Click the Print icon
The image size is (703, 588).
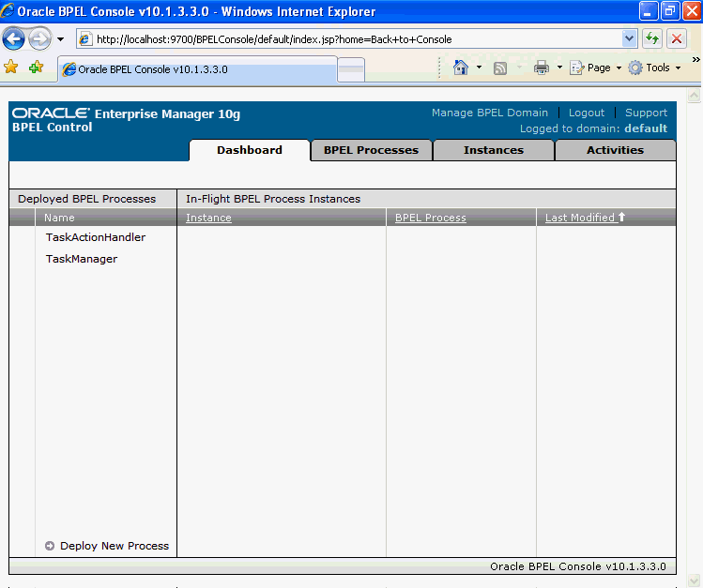click(x=542, y=68)
